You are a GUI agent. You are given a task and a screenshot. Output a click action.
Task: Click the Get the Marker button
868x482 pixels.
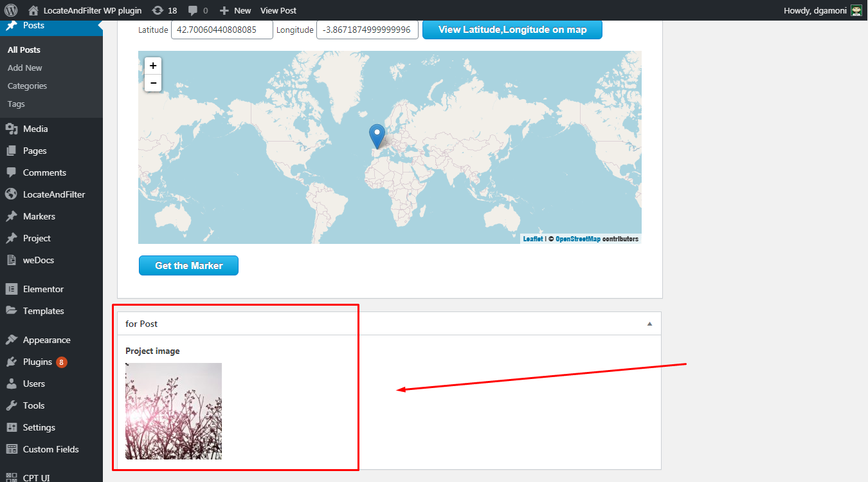tap(188, 265)
